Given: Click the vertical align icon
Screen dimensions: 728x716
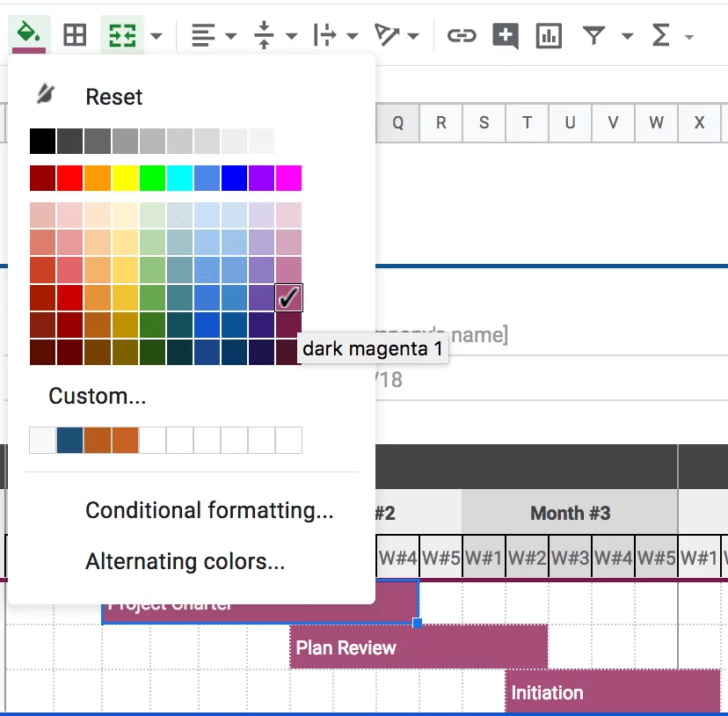Looking at the screenshot, I should pyautogui.click(x=264, y=35).
